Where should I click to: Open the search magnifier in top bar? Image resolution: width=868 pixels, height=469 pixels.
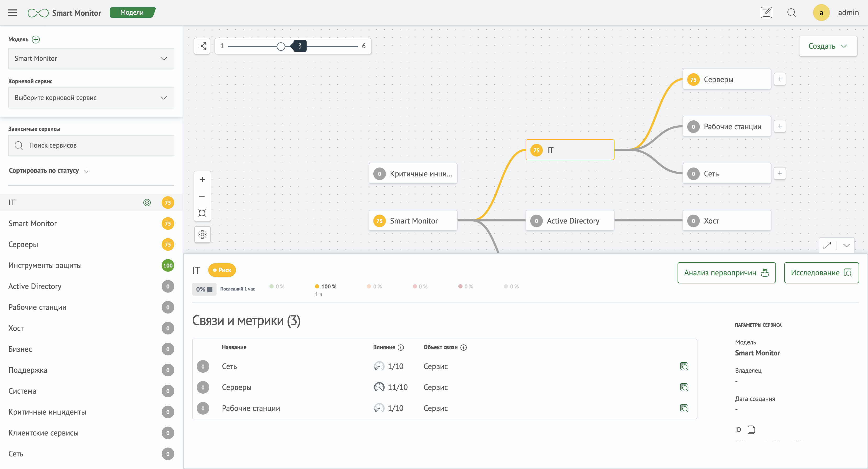pos(792,13)
